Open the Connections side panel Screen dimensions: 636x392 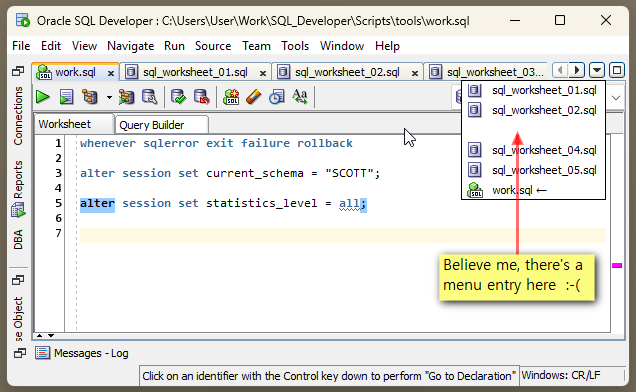pyautogui.click(x=18, y=116)
